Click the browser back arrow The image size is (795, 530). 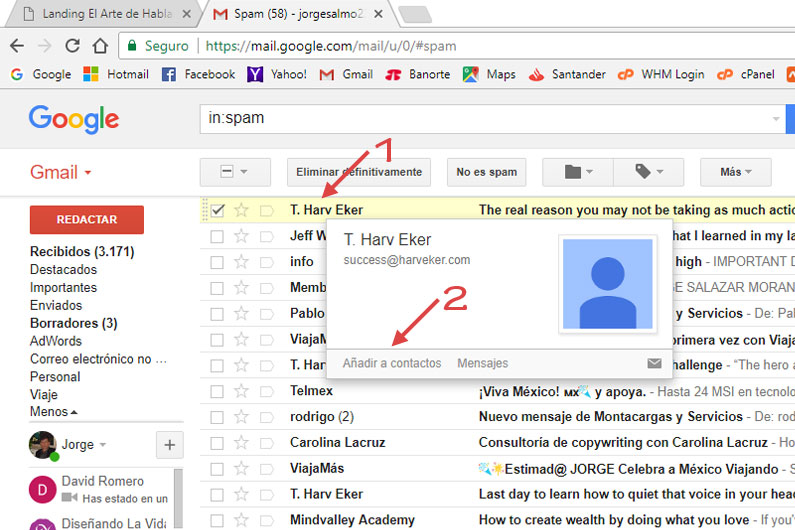[17, 46]
